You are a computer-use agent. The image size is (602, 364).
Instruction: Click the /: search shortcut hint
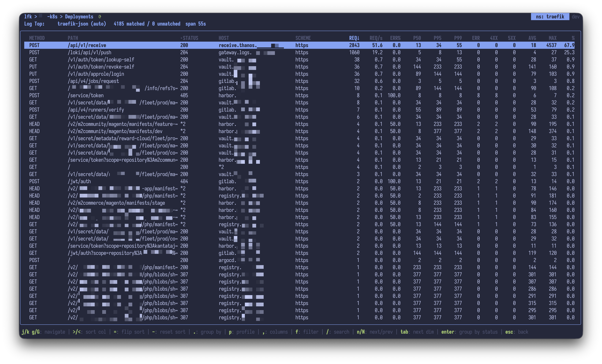pyautogui.click(x=338, y=332)
